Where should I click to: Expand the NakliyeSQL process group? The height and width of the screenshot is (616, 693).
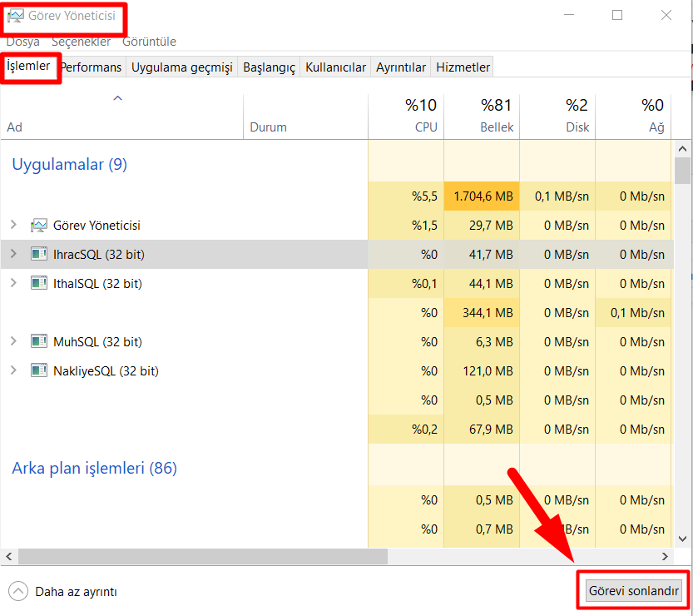(x=13, y=370)
